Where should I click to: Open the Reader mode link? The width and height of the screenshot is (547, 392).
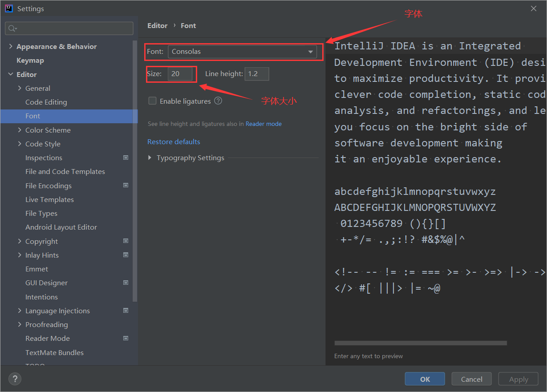click(263, 124)
